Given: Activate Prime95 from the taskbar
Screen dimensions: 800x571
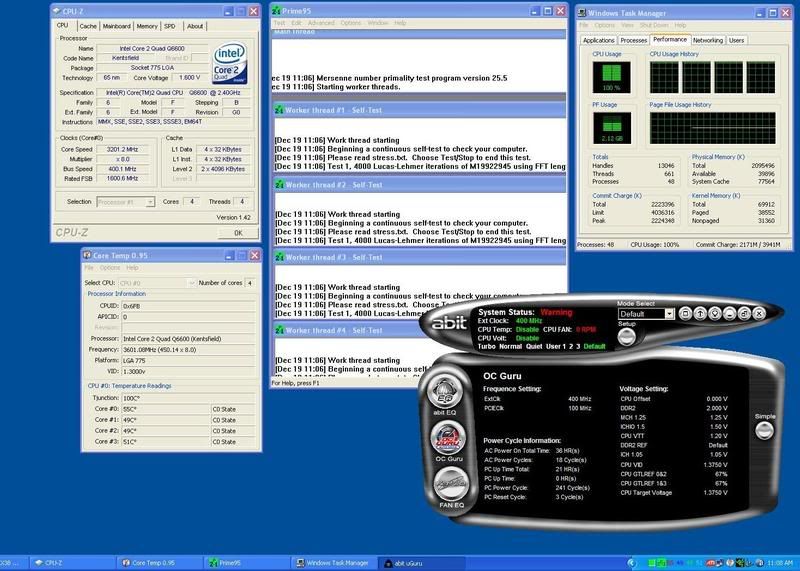Looking at the screenshot, I should (x=248, y=563).
